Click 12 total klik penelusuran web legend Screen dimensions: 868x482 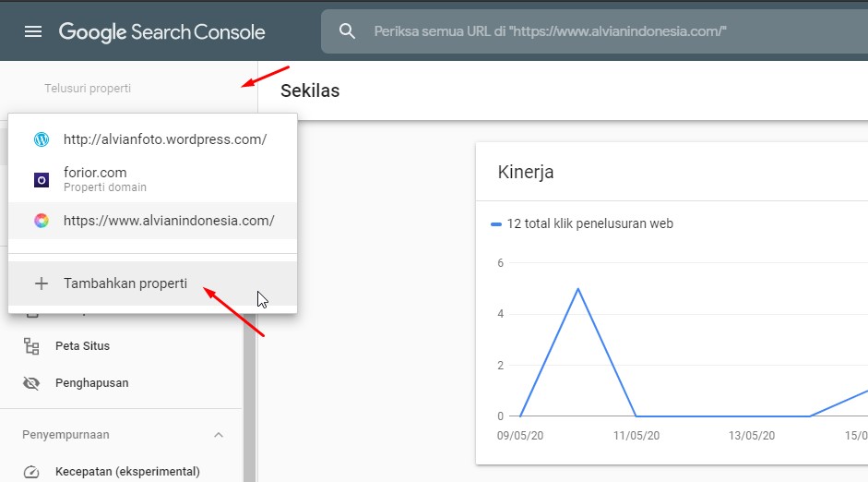[x=582, y=223]
